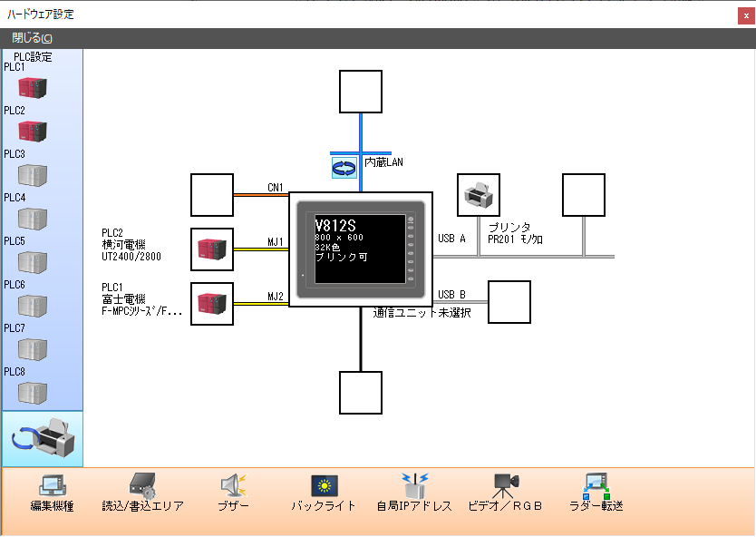Click the built-in LAN refresh icon
The width and height of the screenshot is (756, 537).
point(344,167)
